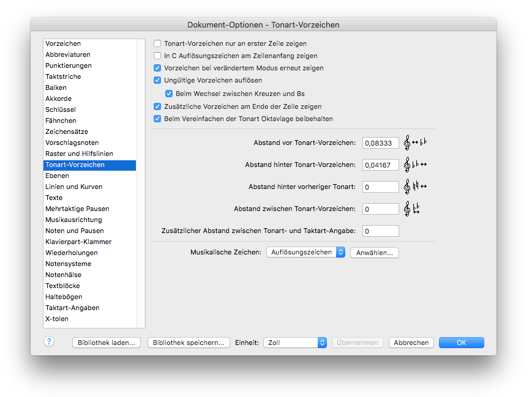532x397 pixels.
Task: Click the treble clef icon beside Abstand vor Tonart-Vorzeichen
Action: pos(415,143)
